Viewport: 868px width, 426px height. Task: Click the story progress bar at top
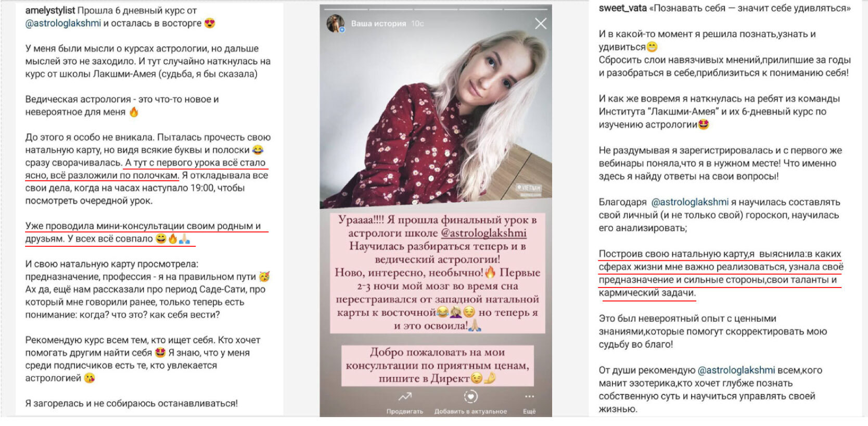tap(436, 9)
